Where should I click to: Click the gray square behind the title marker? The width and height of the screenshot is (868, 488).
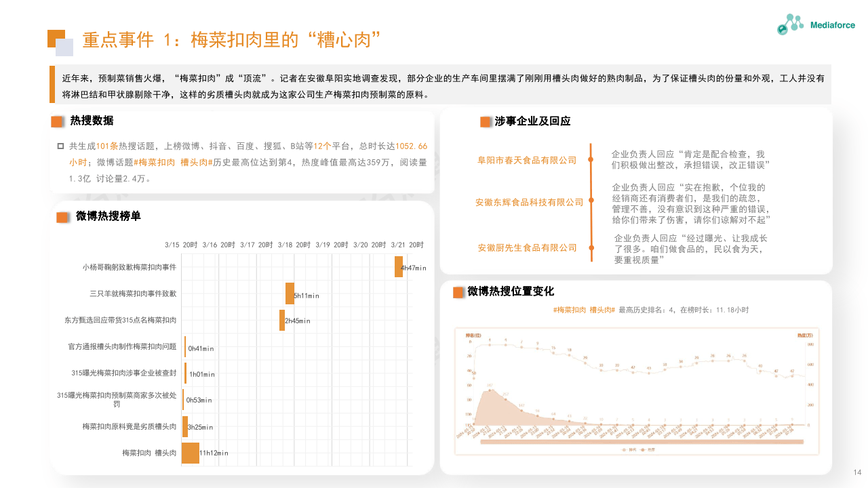64,47
